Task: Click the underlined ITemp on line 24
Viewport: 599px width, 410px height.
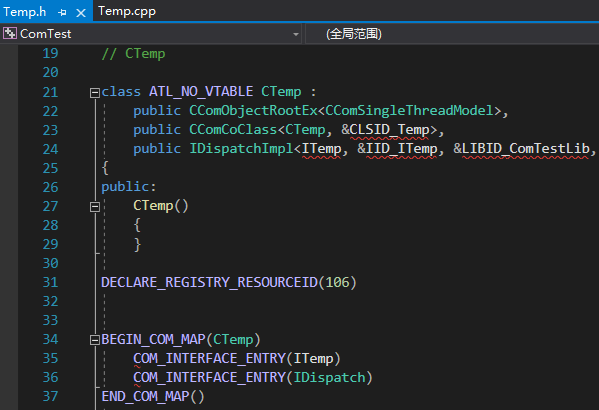Action: click(x=321, y=149)
